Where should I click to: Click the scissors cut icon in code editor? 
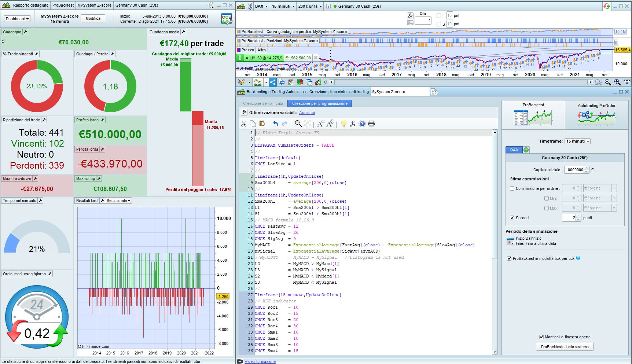(244, 124)
